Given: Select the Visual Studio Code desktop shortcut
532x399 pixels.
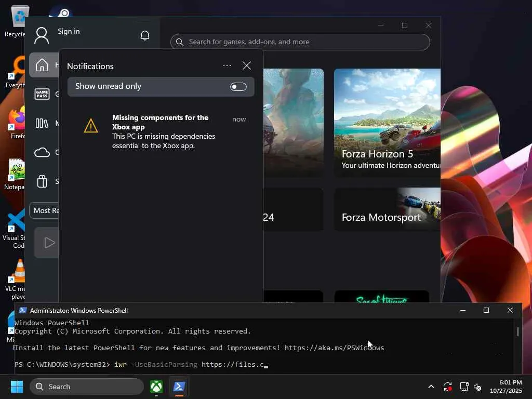Looking at the screenshot, I should pos(14,229).
